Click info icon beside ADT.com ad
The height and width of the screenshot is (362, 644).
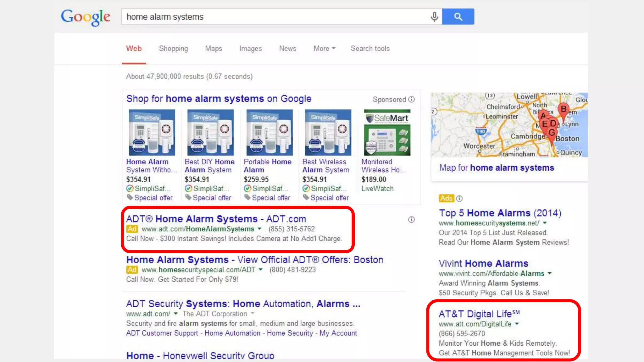[x=411, y=219]
